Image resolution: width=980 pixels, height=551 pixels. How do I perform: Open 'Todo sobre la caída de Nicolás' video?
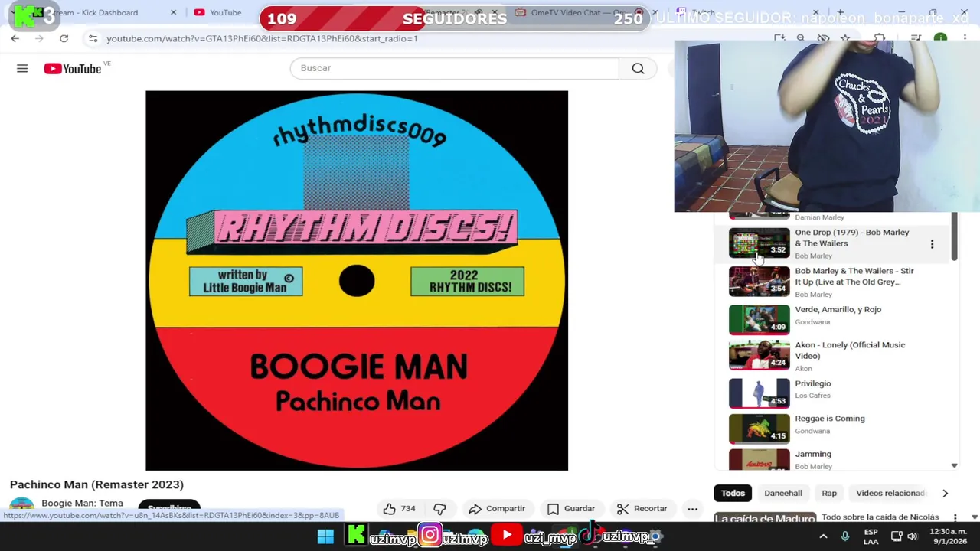tap(880, 517)
